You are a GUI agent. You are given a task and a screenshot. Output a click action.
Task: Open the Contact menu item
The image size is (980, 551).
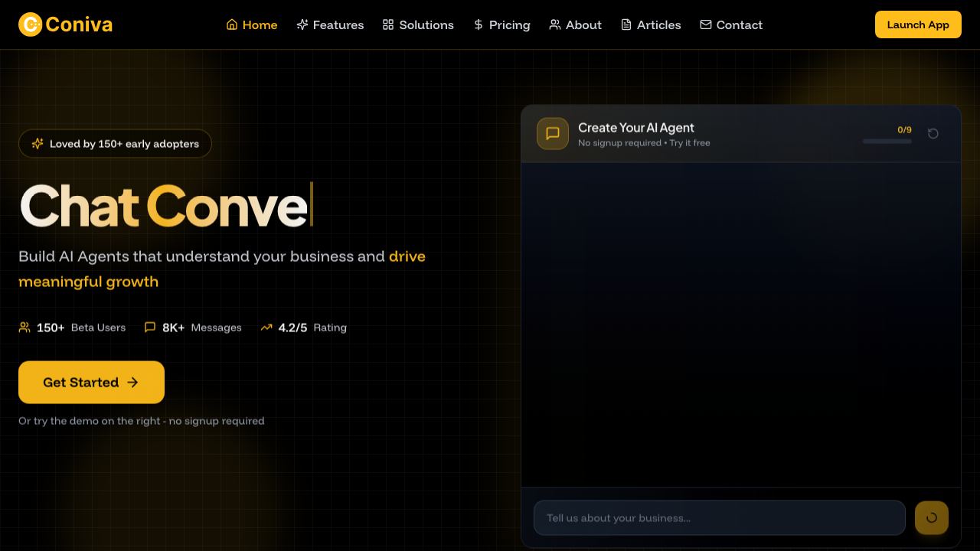pyautogui.click(x=731, y=24)
